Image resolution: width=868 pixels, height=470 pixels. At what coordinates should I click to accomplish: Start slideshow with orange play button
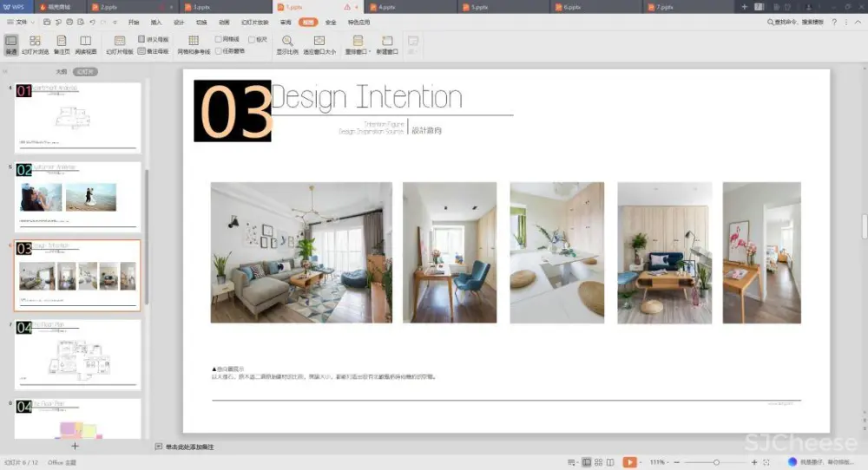[630, 462]
